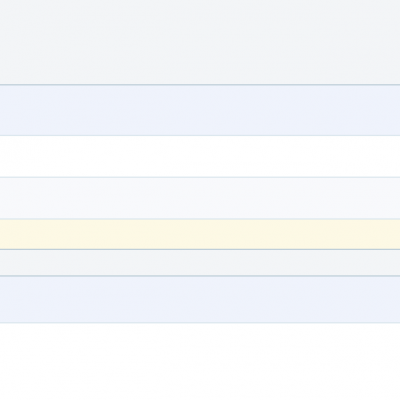Viewport: 400px width, 400px height.
Task: Click the empty white area below all rows
Action: pos(200,362)
